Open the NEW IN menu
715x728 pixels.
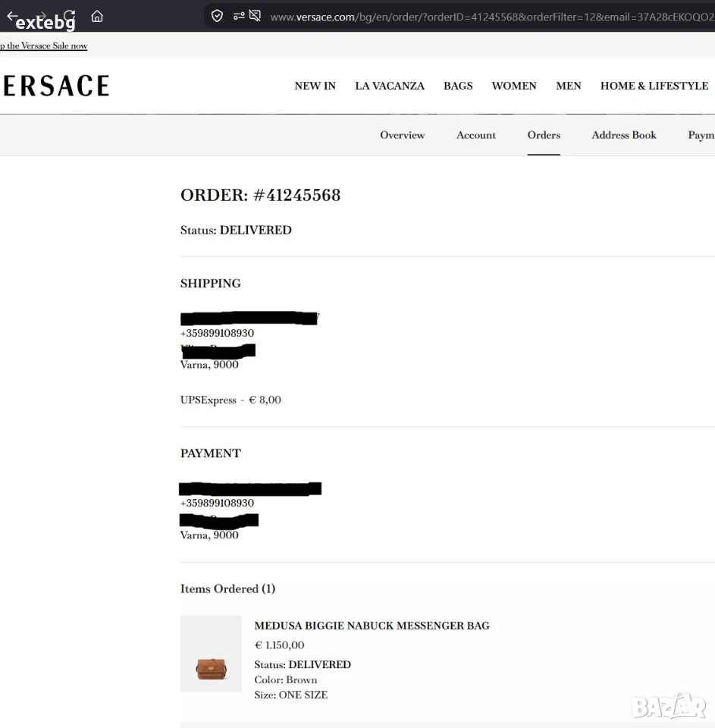point(315,86)
